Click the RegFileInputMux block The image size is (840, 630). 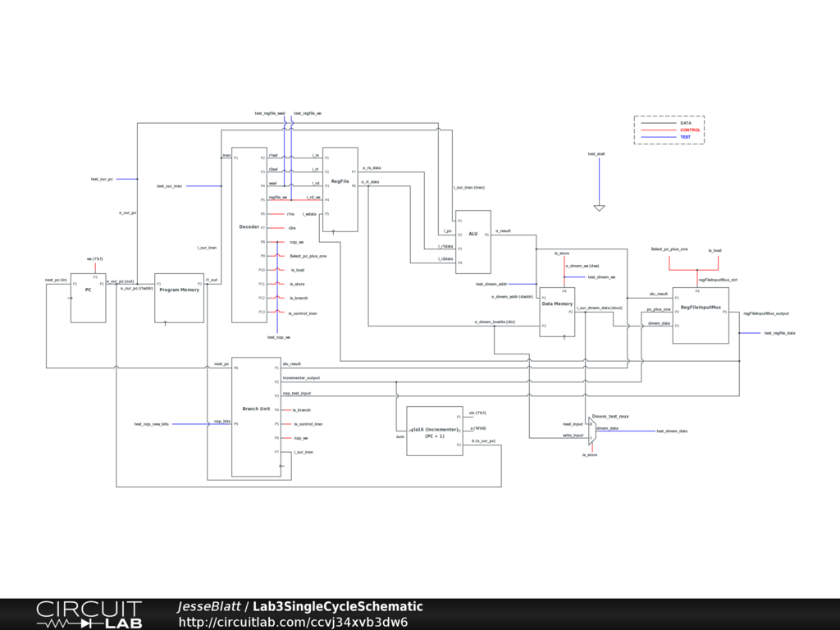point(700,315)
